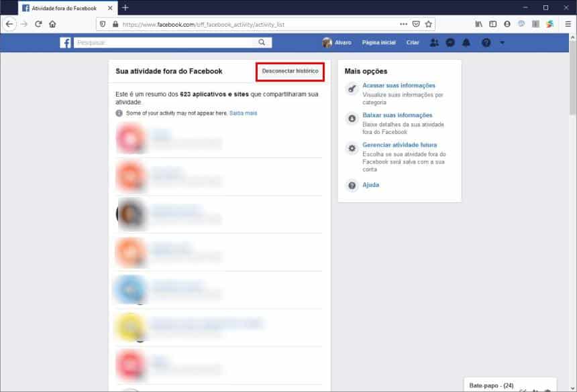
Task: Click Criar in header
Action: pyautogui.click(x=413, y=43)
